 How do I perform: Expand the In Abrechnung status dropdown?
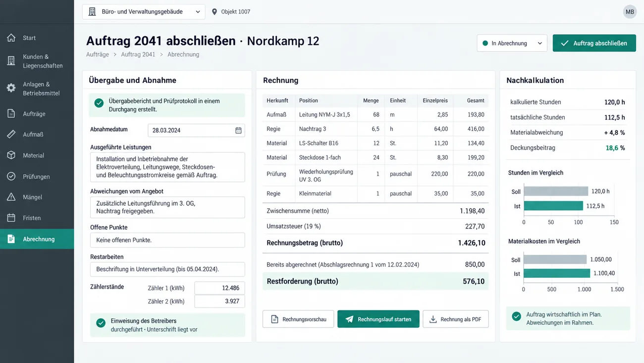click(512, 43)
